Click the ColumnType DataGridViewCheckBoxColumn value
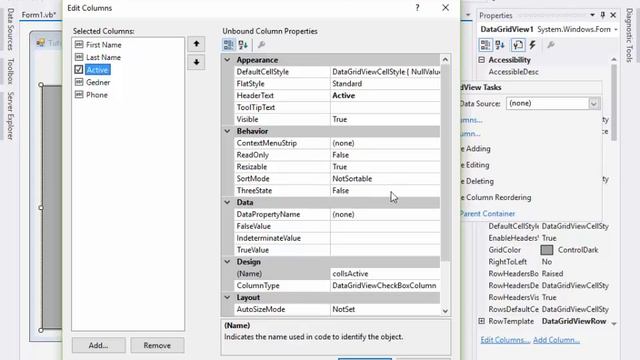The width and height of the screenshot is (640, 360). coord(385,285)
